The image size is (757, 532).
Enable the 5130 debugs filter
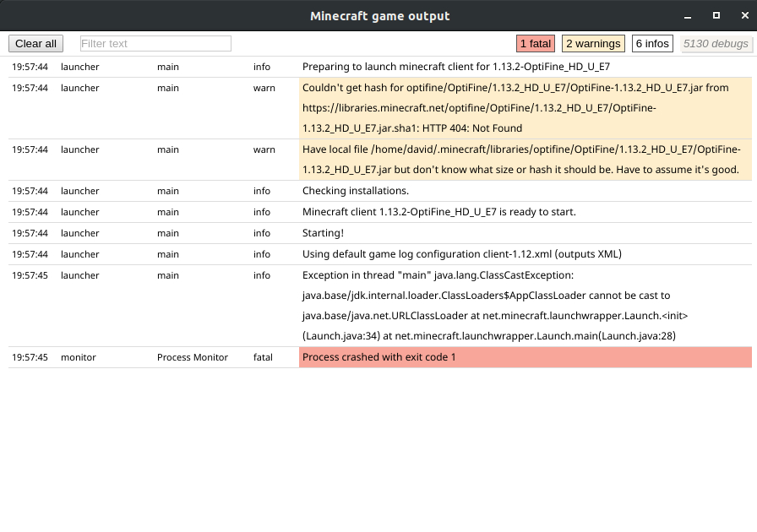pyautogui.click(x=716, y=43)
